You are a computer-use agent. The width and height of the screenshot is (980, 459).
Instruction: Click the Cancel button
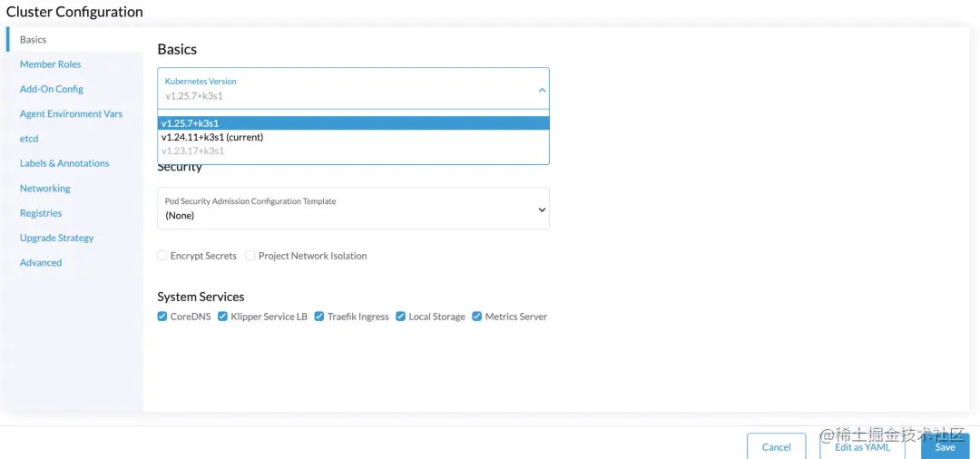pos(776,446)
